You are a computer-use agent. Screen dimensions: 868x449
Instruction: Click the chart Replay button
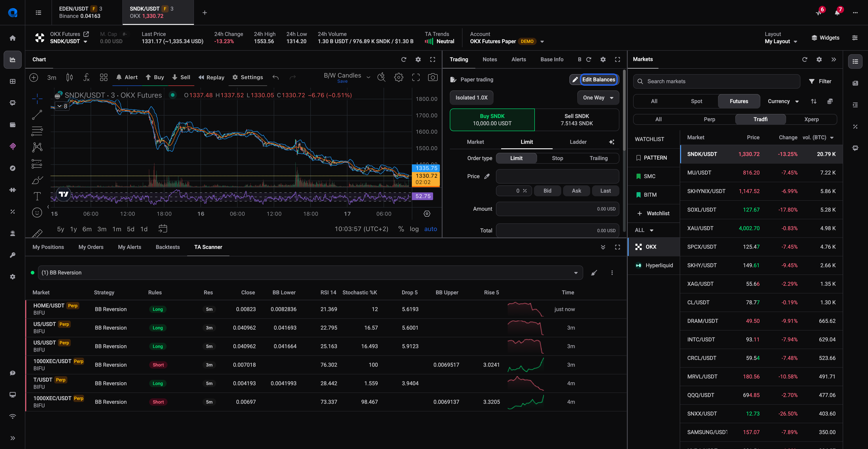212,77
